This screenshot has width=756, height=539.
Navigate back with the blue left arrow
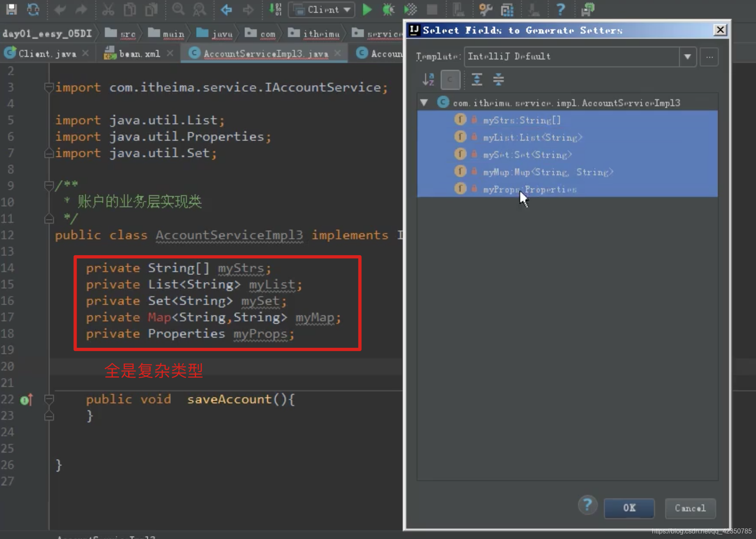226,9
